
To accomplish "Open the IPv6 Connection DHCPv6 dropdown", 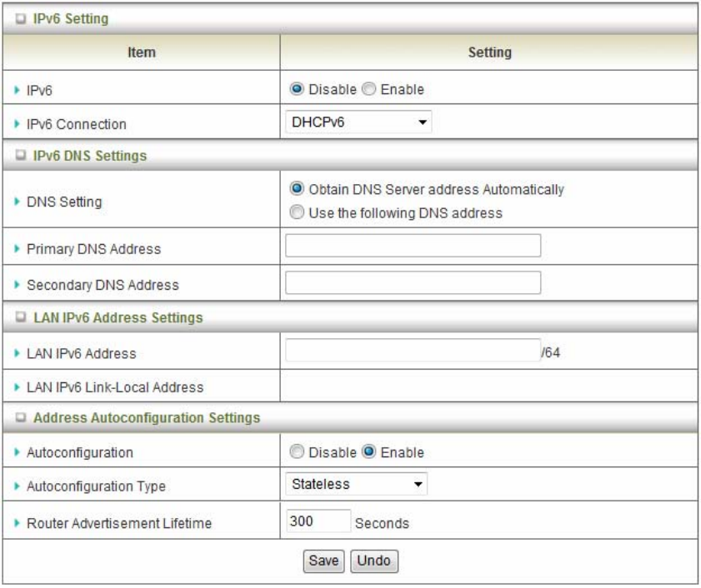I will click(x=357, y=123).
